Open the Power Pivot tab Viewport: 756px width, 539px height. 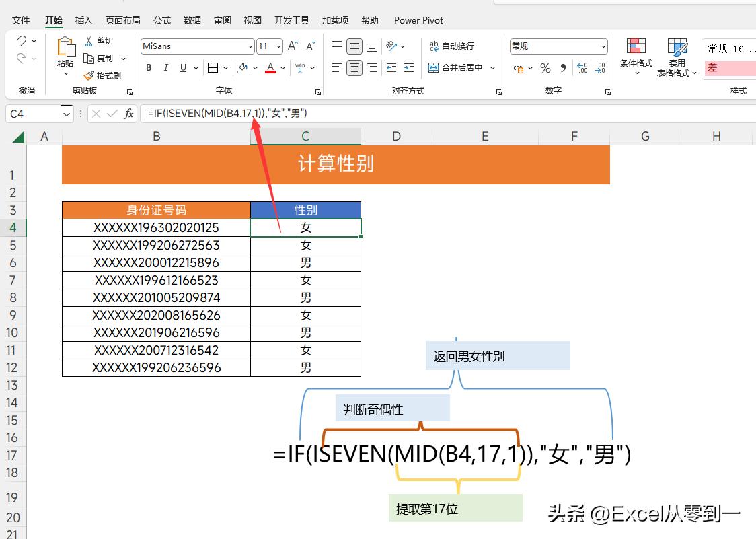click(418, 20)
